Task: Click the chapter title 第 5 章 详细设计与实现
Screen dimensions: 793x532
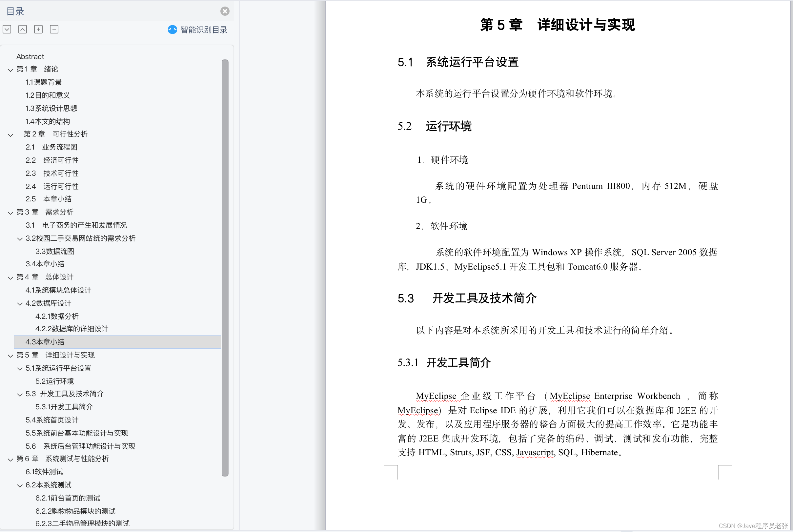Action: pyautogui.click(x=557, y=25)
